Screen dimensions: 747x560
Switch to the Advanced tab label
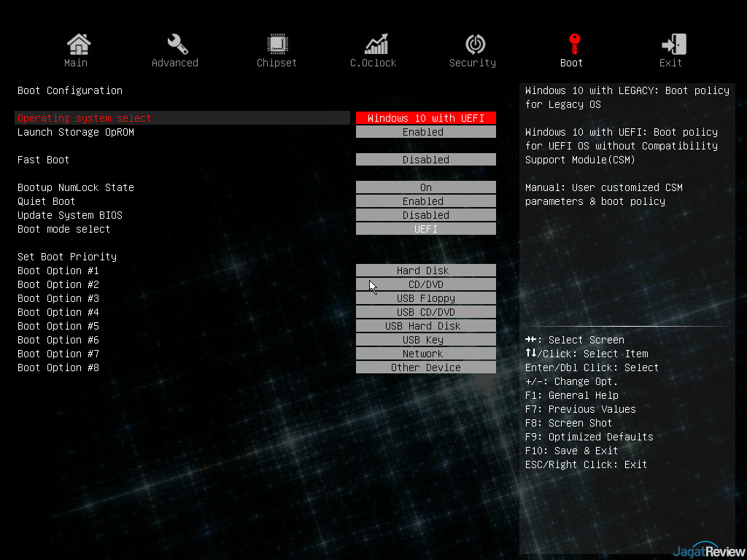175,63
